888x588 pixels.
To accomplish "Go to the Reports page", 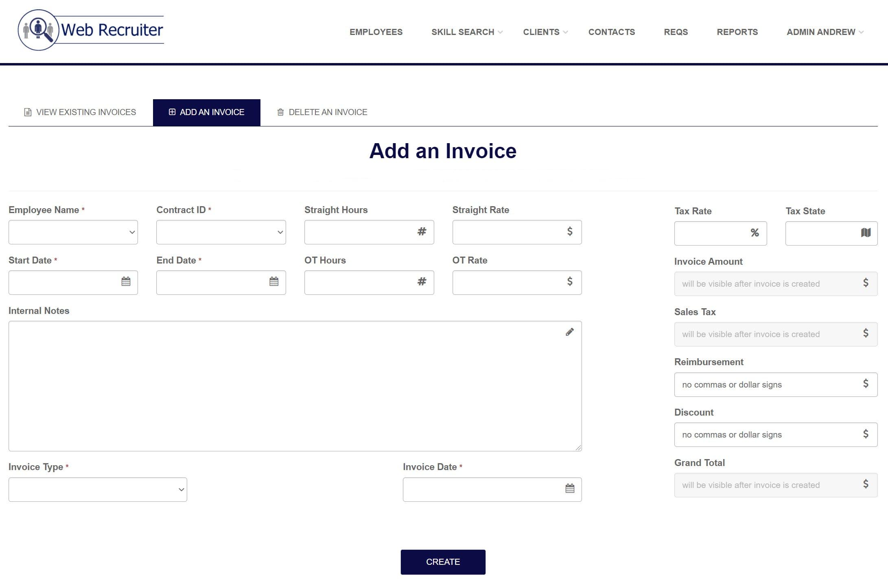I will pos(737,32).
